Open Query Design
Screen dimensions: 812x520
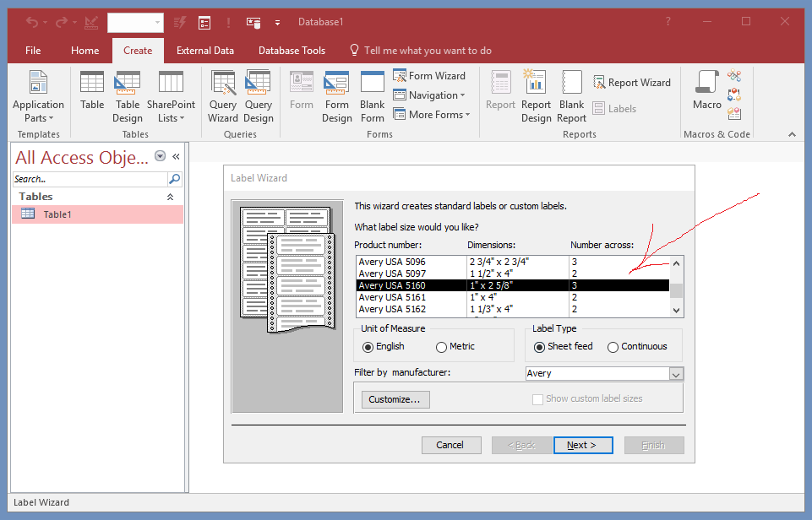click(x=258, y=97)
